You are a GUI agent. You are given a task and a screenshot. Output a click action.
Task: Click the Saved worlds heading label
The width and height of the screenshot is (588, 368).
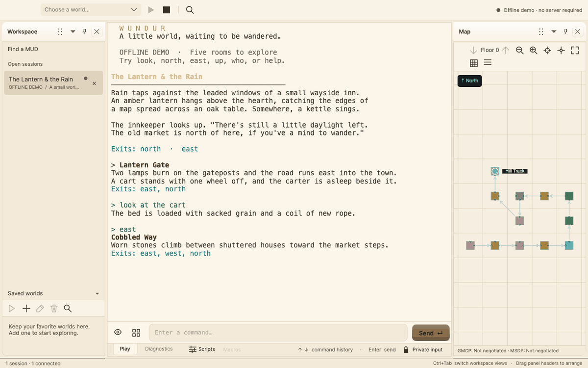pos(25,293)
